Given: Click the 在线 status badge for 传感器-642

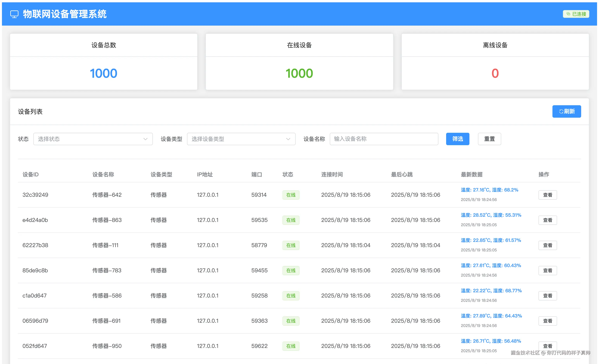Looking at the screenshot, I should tap(291, 195).
